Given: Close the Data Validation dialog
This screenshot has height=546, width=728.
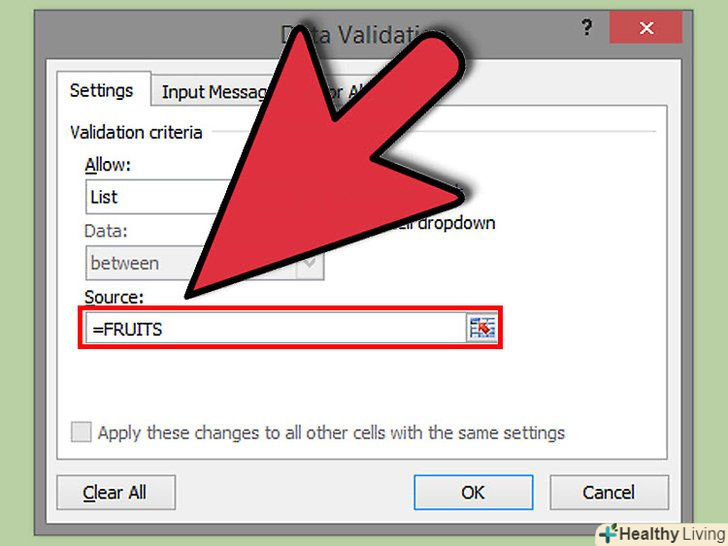Looking at the screenshot, I should (646, 28).
